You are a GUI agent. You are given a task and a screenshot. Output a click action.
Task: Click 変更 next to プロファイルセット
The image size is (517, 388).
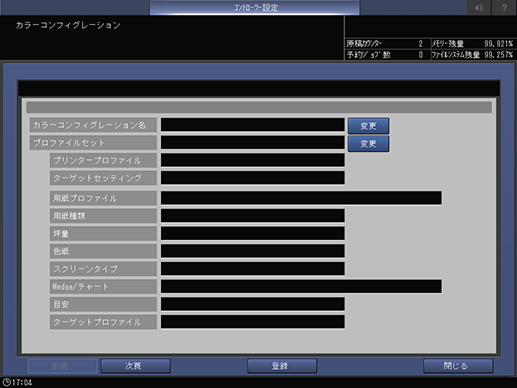[x=368, y=144]
